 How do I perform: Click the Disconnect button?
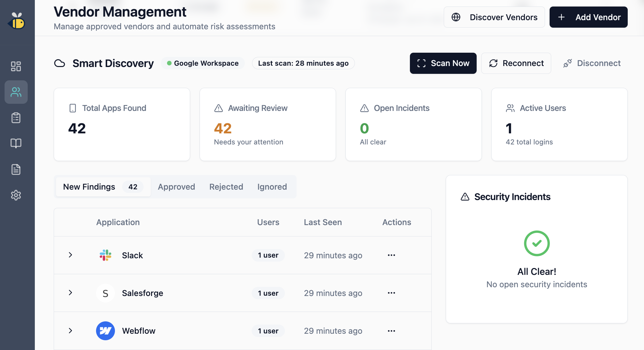[x=592, y=63]
